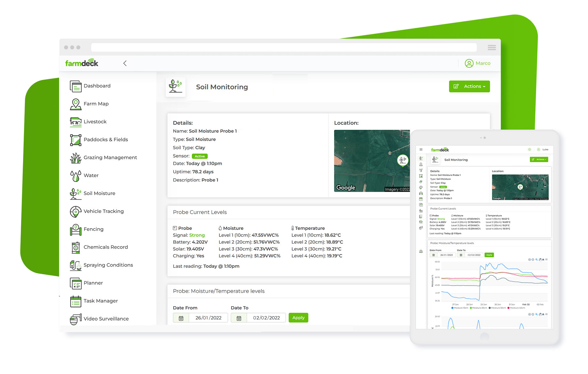This screenshot has width=588, height=374.
Task: Open Date From calendar picker on desktop
Action: [181, 318]
